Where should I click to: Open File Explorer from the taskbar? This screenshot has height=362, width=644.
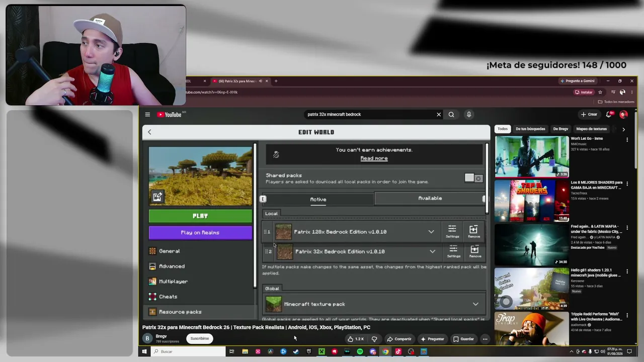coord(245,351)
